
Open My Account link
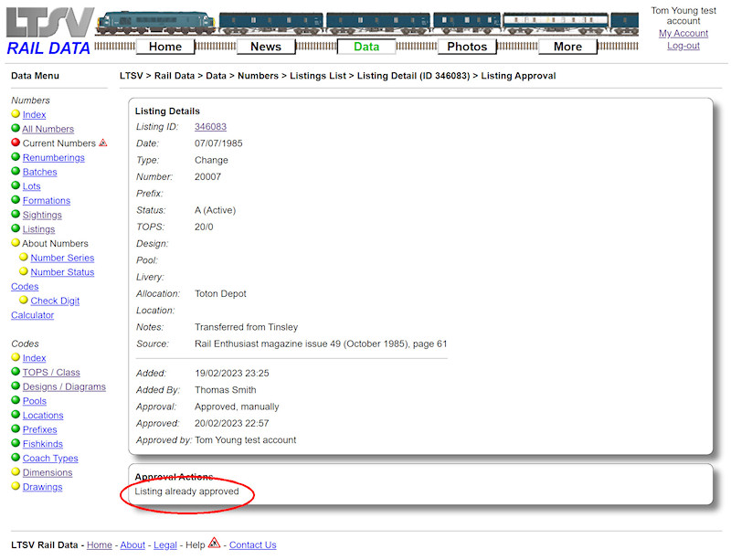pos(683,33)
